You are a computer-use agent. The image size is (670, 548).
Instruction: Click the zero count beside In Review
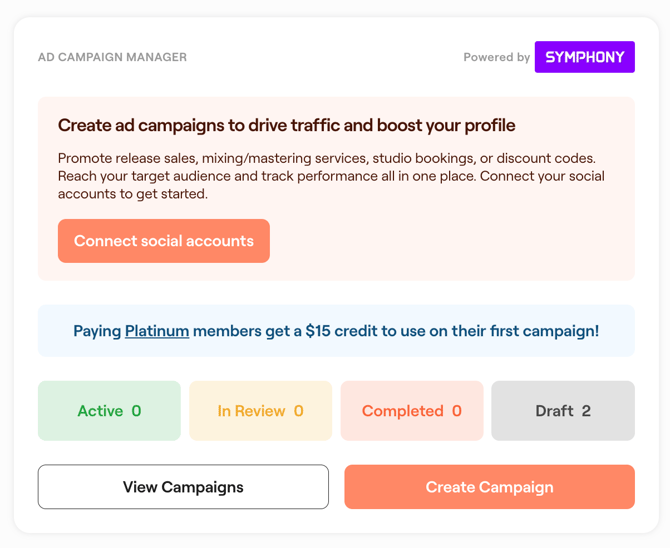click(x=298, y=411)
